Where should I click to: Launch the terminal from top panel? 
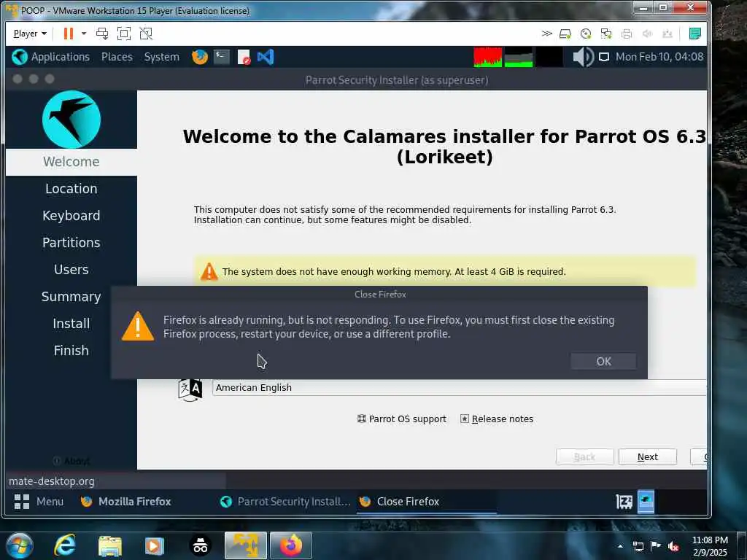[222, 57]
